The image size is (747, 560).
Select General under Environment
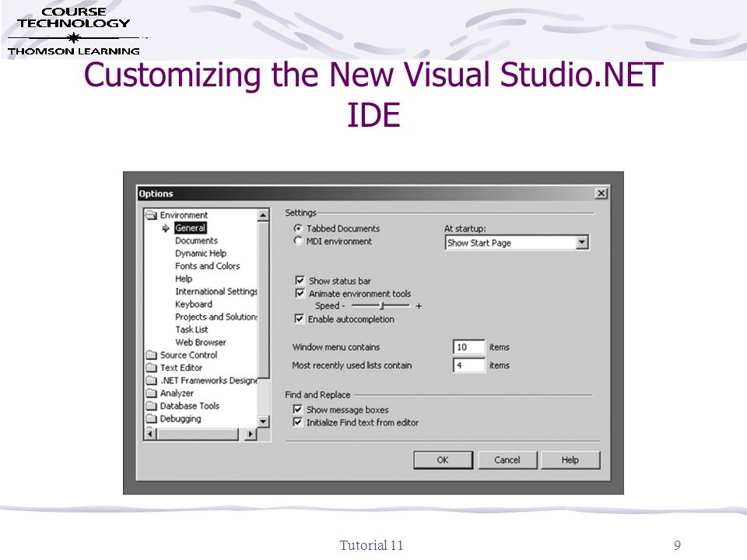(x=190, y=228)
